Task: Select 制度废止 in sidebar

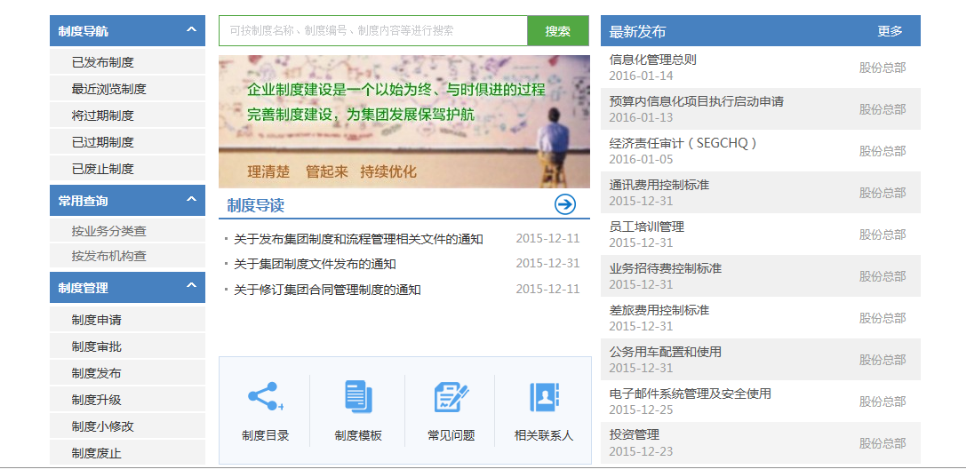Action: pos(96,453)
